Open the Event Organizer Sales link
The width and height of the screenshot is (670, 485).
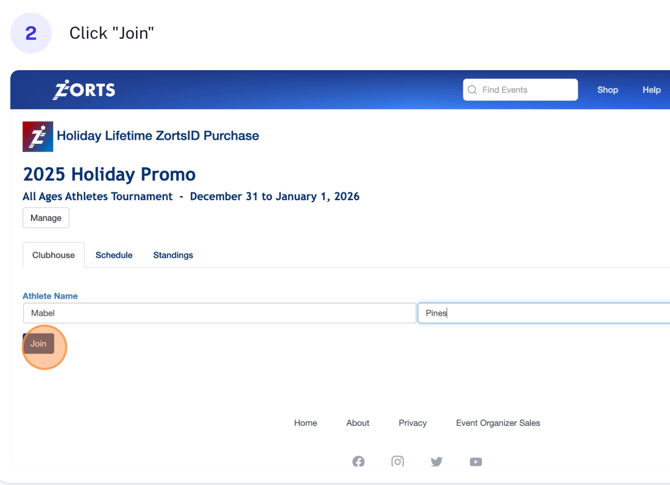pyautogui.click(x=498, y=423)
